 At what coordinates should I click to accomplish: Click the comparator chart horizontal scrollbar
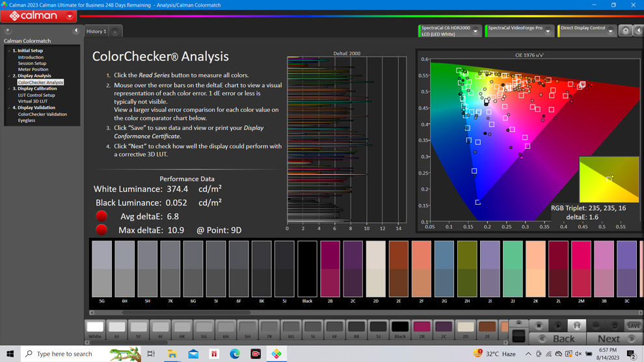pyautogui.click(x=186, y=313)
